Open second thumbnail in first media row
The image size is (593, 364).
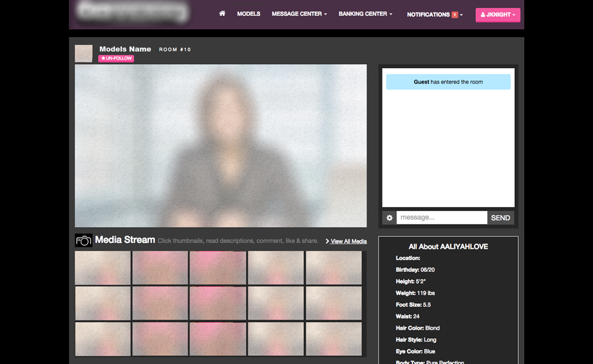point(160,268)
